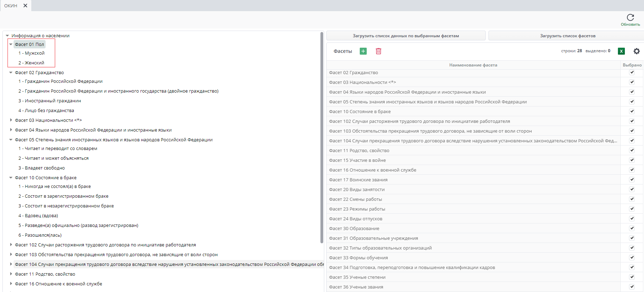Expand the Фасет 03 Национальности node
The width and height of the screenshot is (644, 292).
click(11, 120)
